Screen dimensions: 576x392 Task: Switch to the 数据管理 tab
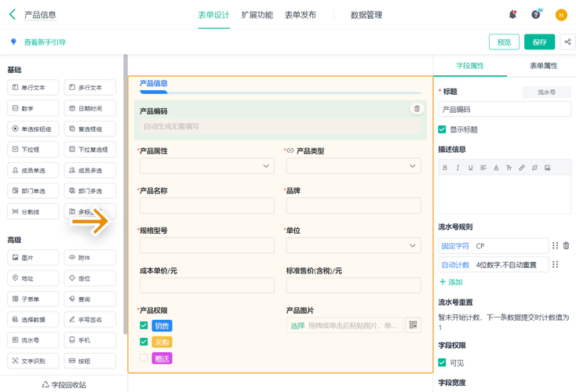tap(366, 15)
